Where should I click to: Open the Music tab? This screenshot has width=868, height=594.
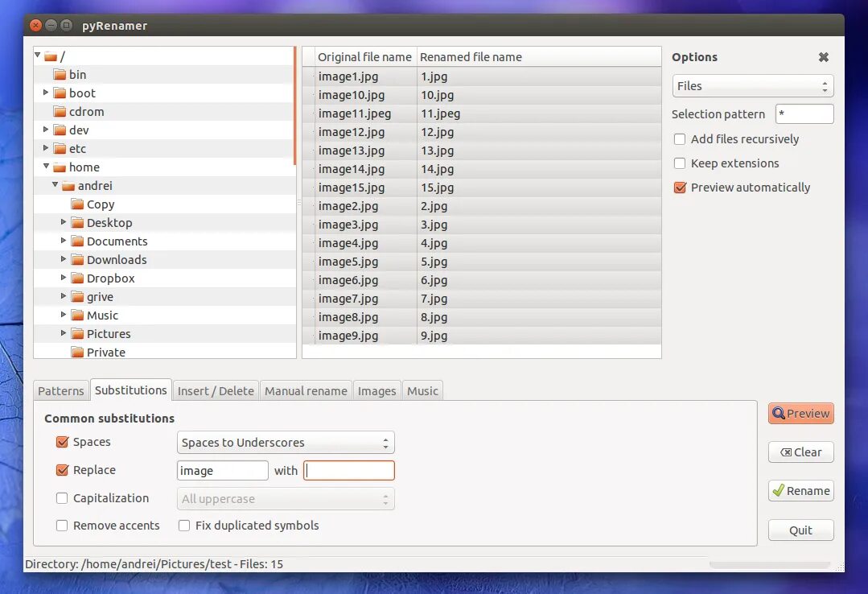click(422, 390)
